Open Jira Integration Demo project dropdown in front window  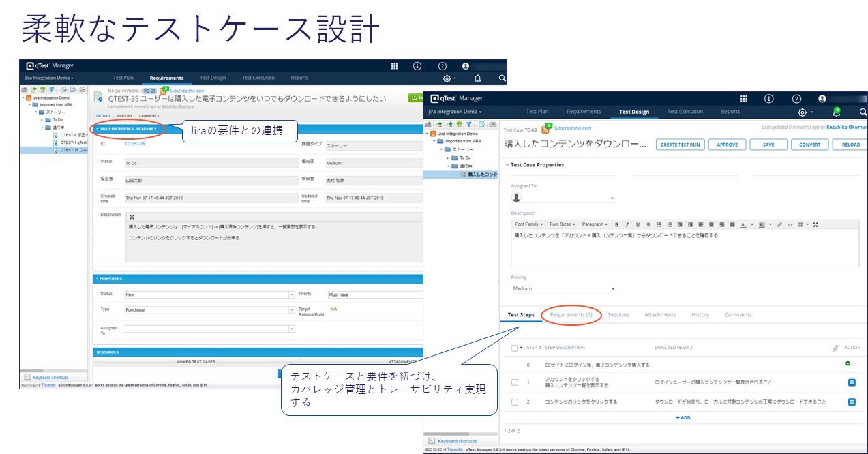[455, 112]
